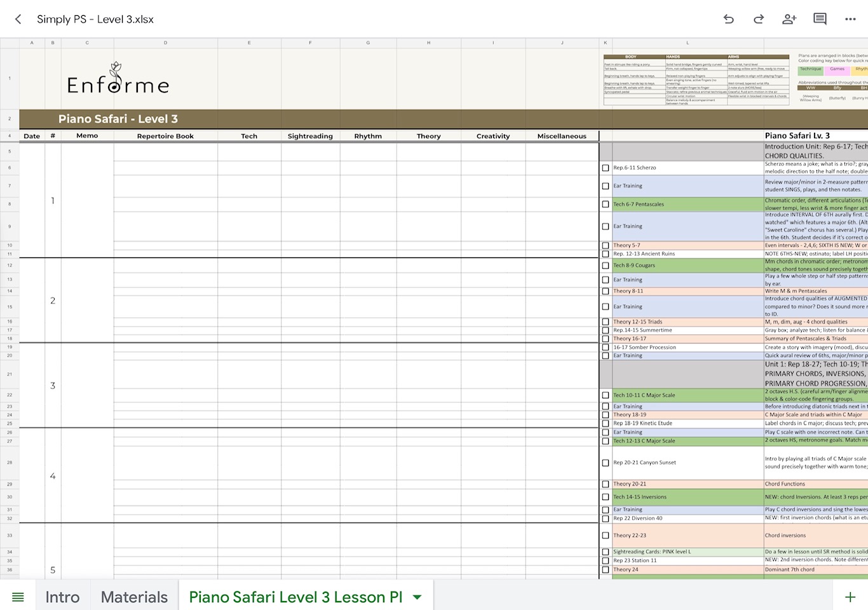This screenshot has width=868, height=610.
Task: Select the Bfly abbreviation cell
Action: pyautogui.click(x=837, y=88)
